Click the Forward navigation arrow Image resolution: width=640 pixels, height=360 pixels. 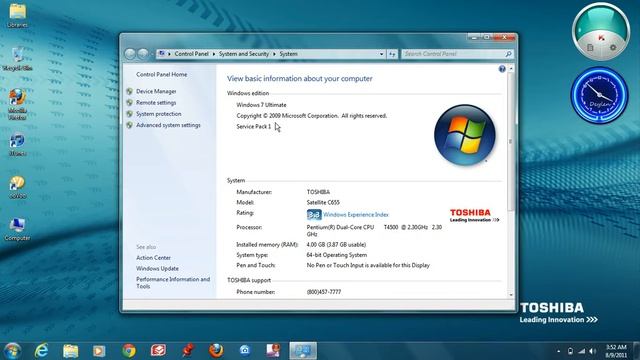143,54
